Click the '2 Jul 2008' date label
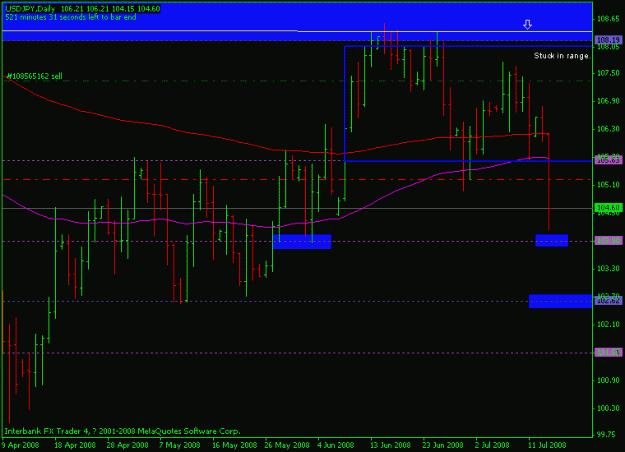Screen dimensions: 625x452 tap(492, 445)
